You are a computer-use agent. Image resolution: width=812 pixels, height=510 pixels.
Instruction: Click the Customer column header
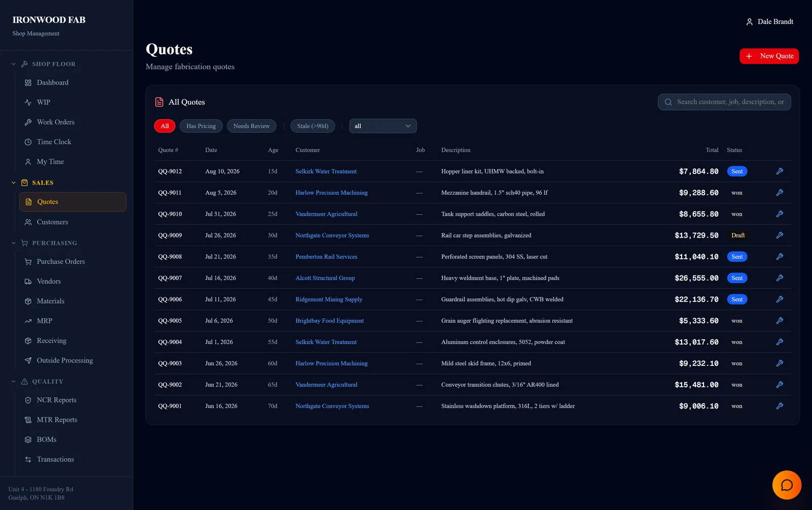(308, 150)
